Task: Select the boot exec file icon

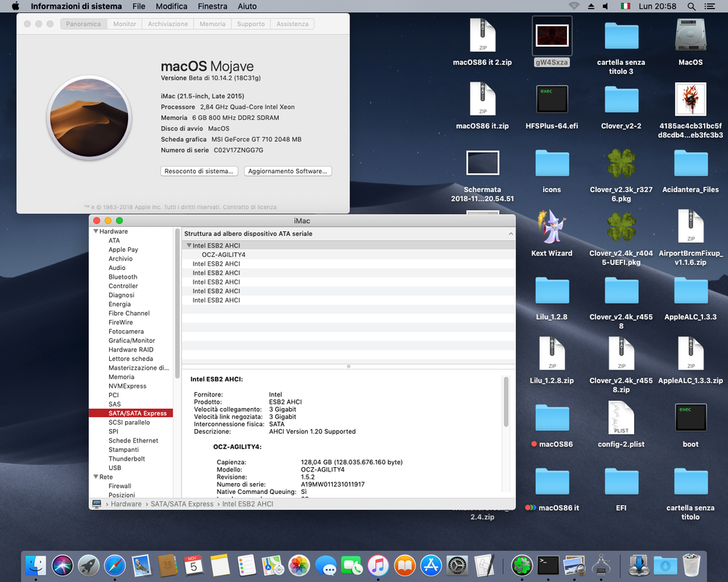Action: pyautogui.click(x=690, y=418)
